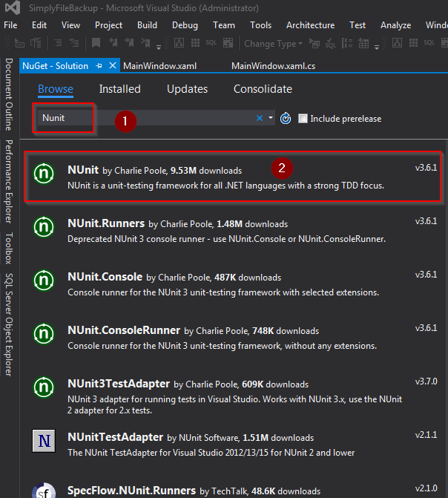
Task: Open the Test menu
Action: pyautogui.click(x=358, y=25)
